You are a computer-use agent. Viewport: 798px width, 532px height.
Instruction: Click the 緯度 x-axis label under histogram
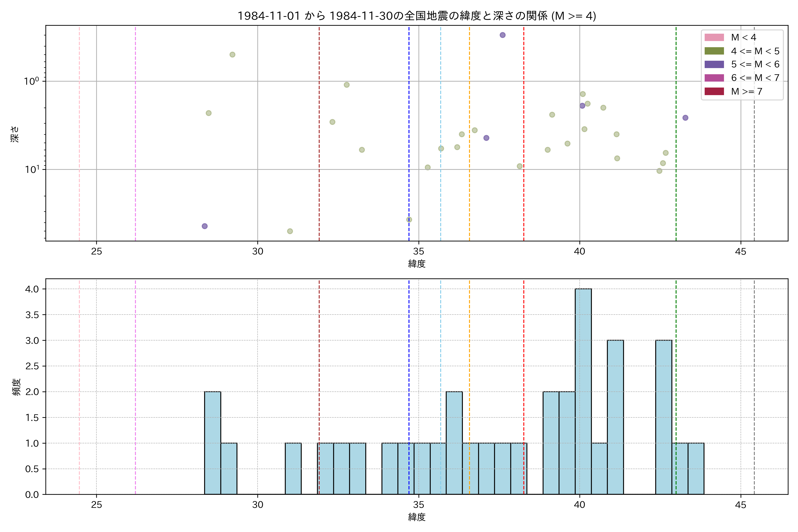(x=417, y=517)
